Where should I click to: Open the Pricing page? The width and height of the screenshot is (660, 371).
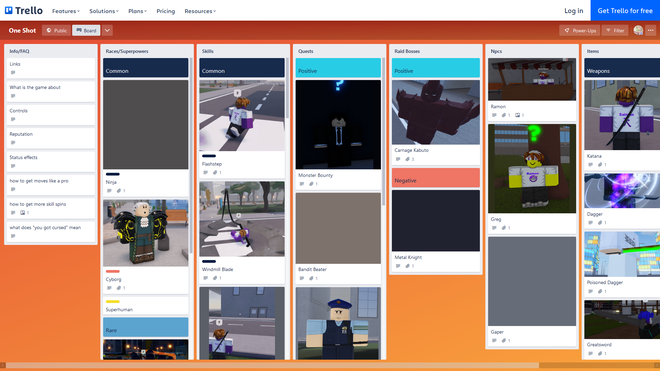(x=166, y=11)
